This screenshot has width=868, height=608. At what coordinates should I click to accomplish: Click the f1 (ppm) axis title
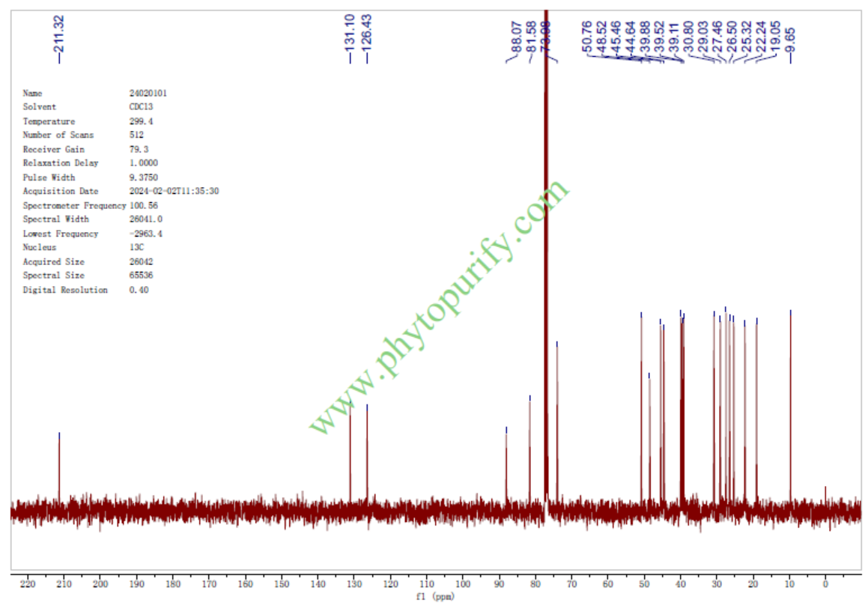coord(434,598)
